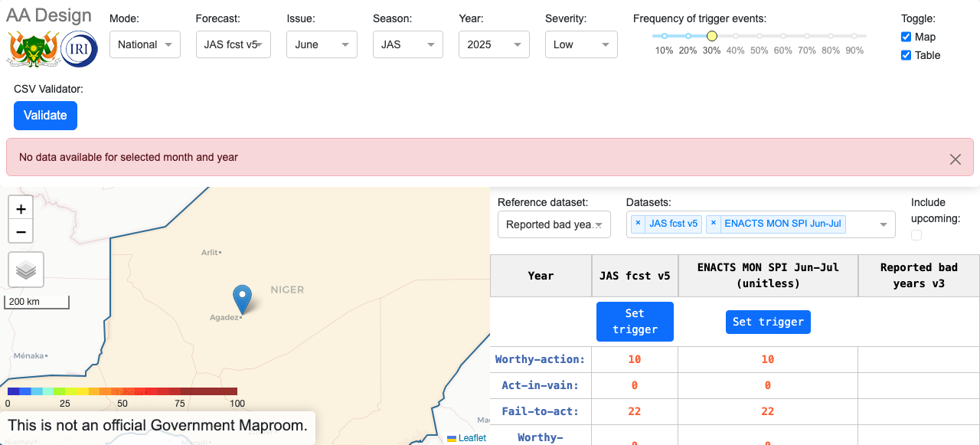This screenshot has height=445, width=980.
Task: Click the Niger coat of arms logo
Action: click(34, 47)
